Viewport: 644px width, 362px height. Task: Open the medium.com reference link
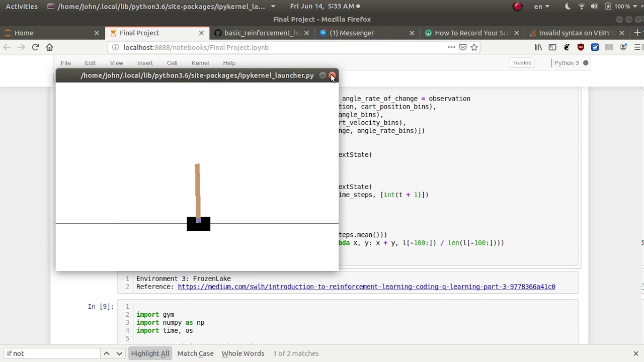click(x=366, y=287)
